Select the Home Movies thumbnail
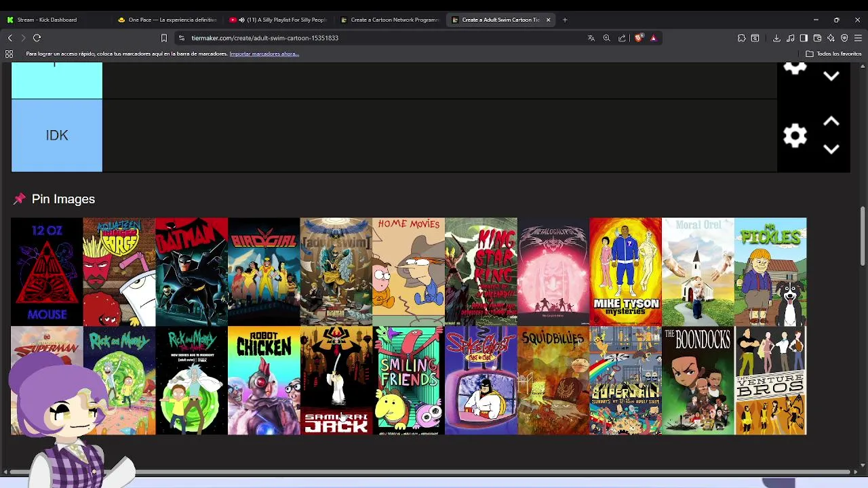868x488 pixels. click(408, 272)
